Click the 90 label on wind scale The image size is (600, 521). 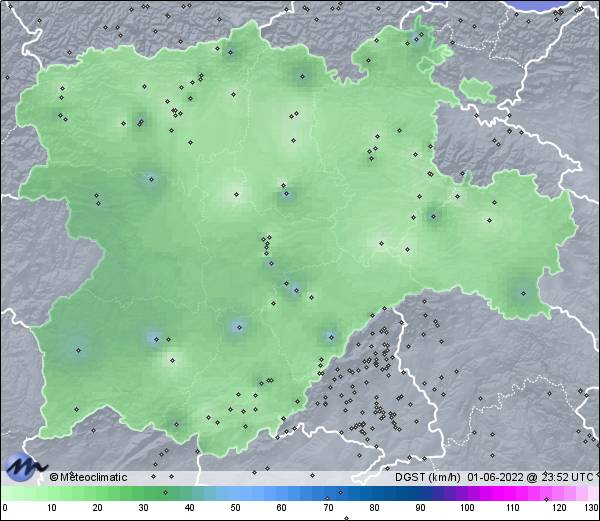420,508
